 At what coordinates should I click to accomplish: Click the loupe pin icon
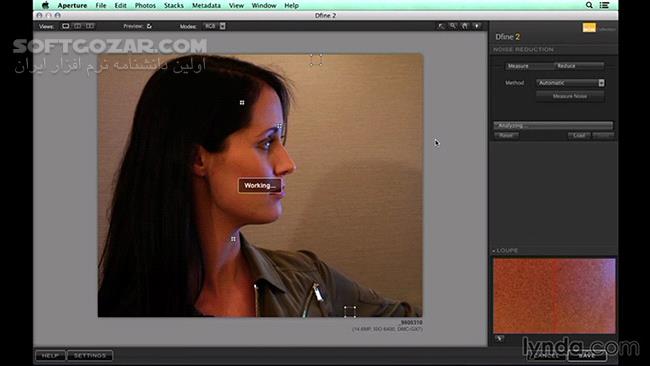click(x=499, y=339)
